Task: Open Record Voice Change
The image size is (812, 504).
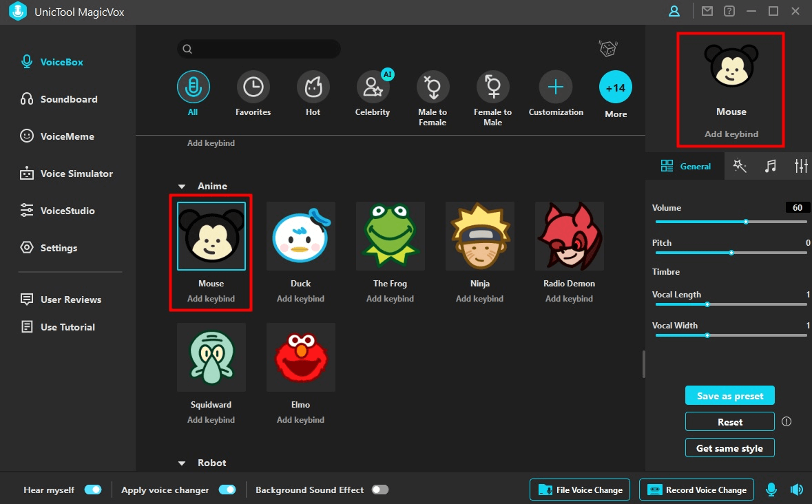Action: 697,490
